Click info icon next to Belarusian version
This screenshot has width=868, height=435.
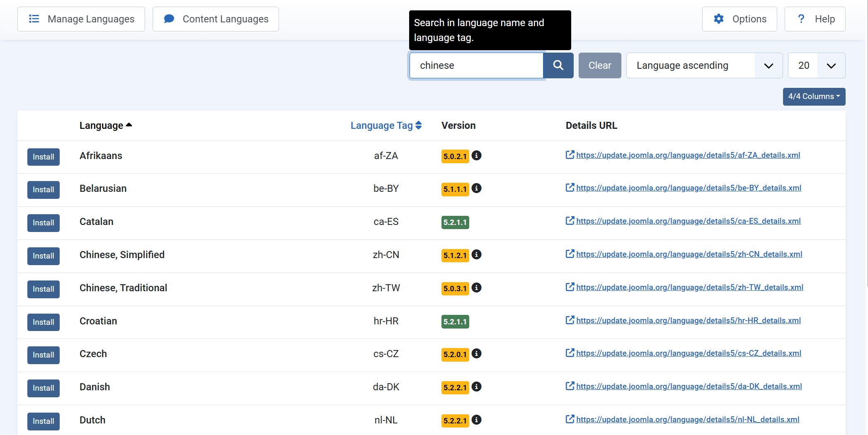point(477,188)
